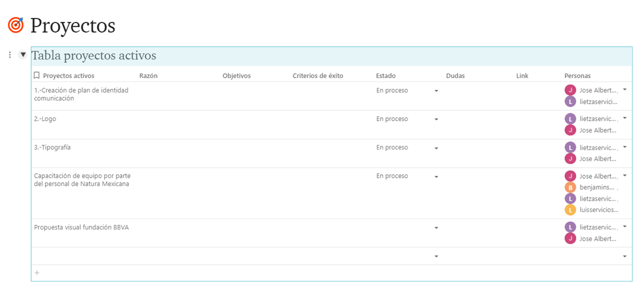Click luisservicios avatar in the Capacitación row
The image size is (644, 291).
(570, 210)
